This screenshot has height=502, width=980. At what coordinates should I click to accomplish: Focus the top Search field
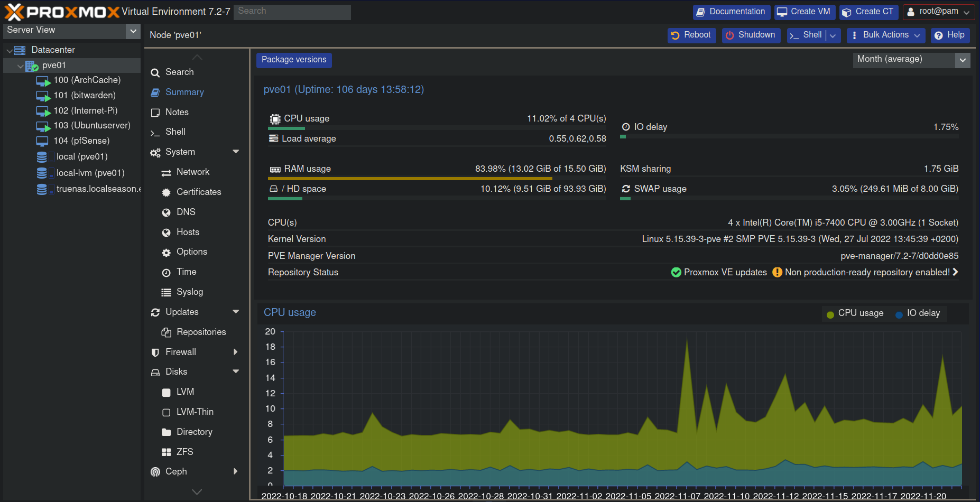tap(292, 12)
